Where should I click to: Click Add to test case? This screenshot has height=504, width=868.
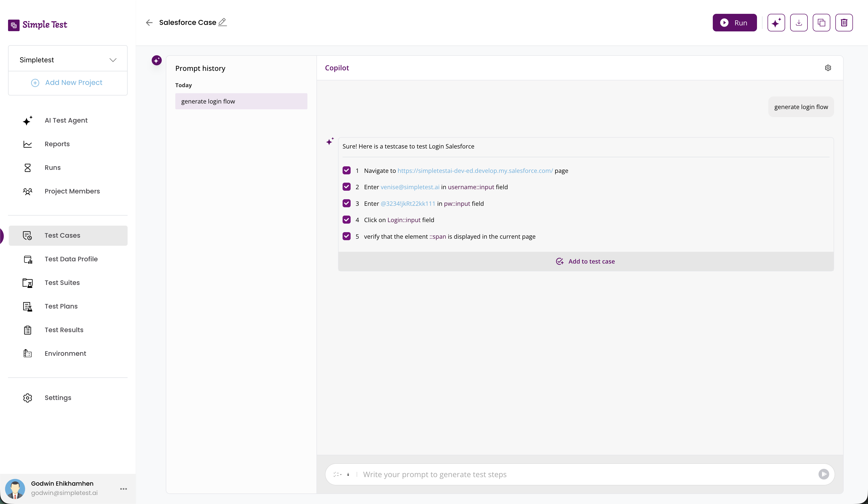(585, 261)
